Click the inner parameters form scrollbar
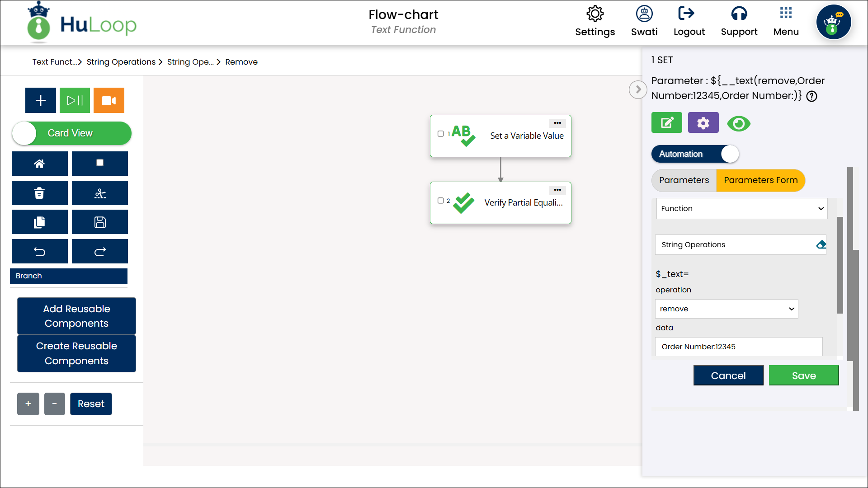Viewport: 868px width, 488px height. coord(840,265)
